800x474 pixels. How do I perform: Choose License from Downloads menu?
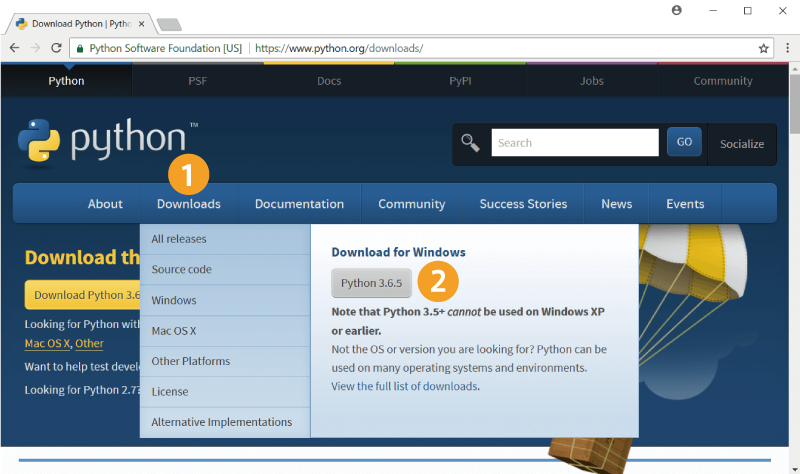tap(225, 392)
